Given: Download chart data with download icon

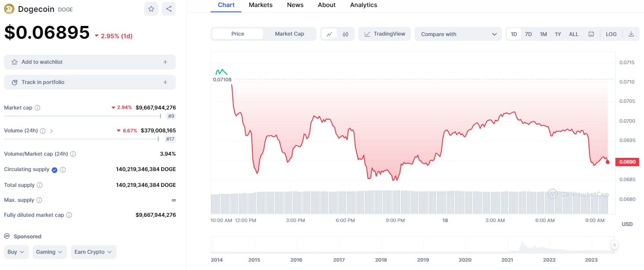Looking at the screenshot, I should pyautogui.click(x=631, y=34).
